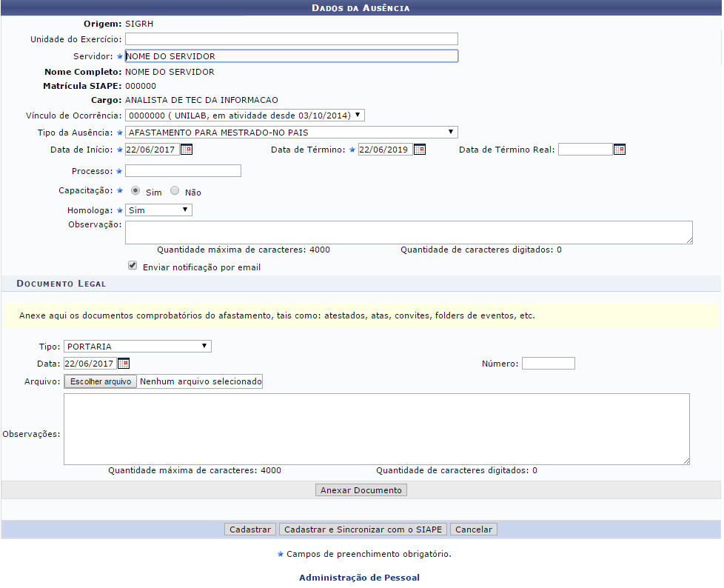The image size is (724, 588).
Task: Follow Administração de Pessoal link
Action: [359, 578]
